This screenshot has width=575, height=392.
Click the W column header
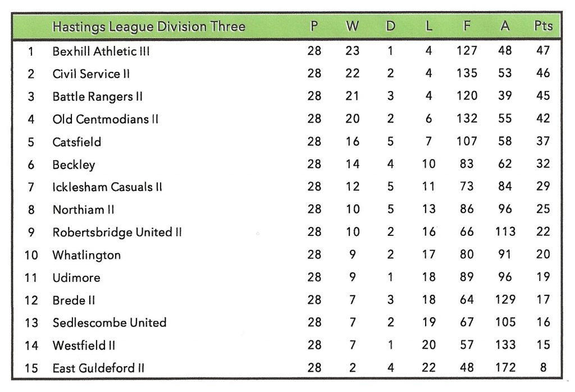[x=352, y=26]
